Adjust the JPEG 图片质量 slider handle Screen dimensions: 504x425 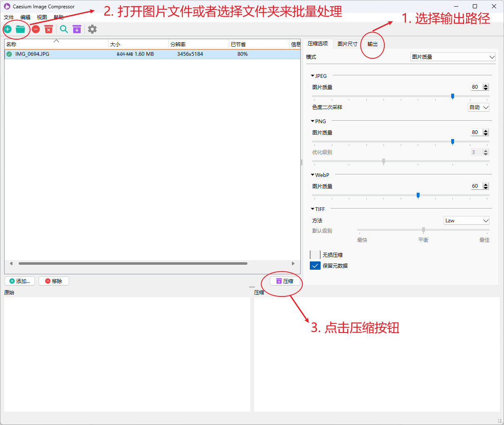[452, 97]
